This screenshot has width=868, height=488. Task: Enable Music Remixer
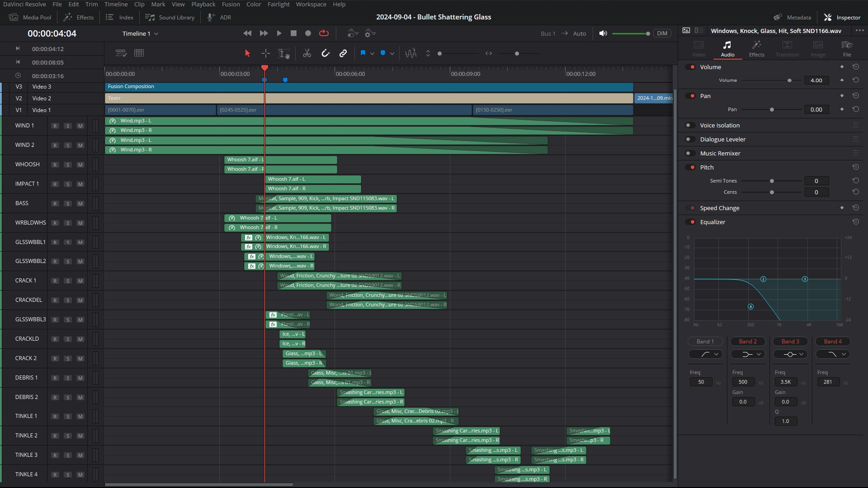[690, 153]
